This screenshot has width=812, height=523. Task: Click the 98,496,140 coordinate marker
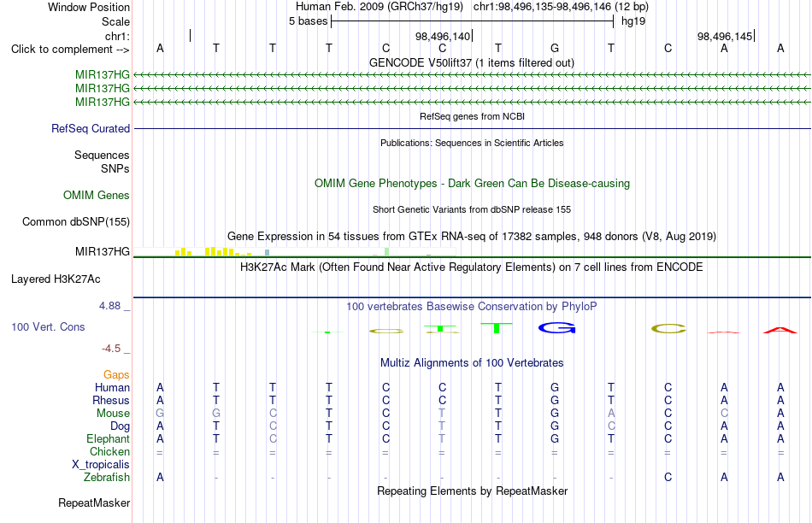(443, 36)
